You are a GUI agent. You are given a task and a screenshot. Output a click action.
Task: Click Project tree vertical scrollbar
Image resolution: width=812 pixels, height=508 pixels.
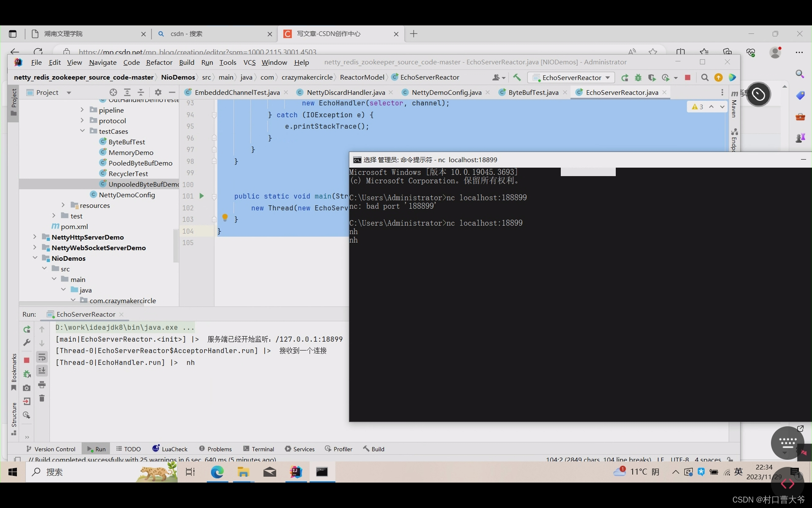[176, 246]
